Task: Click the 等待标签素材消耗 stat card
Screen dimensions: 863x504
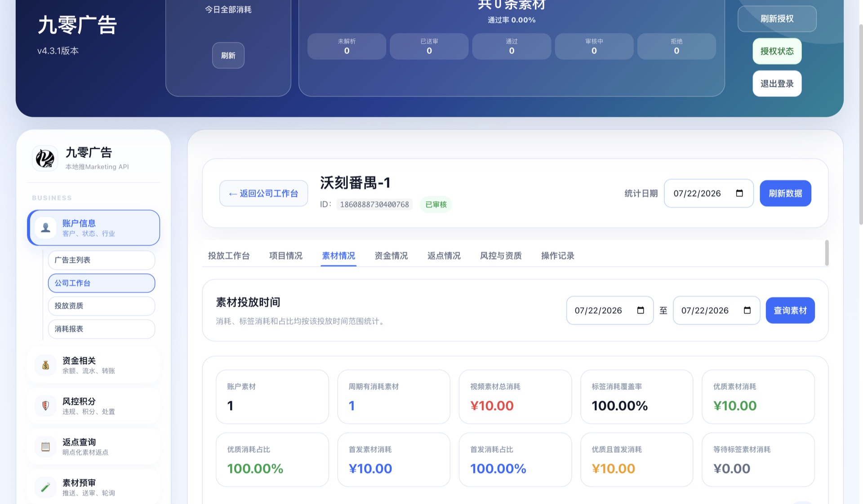Action: tap(758, 460)
